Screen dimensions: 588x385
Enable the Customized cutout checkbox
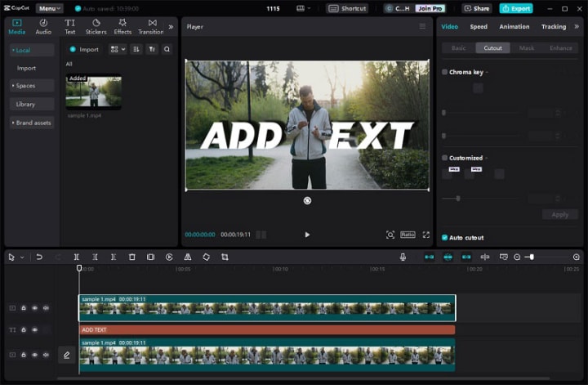tap(445, 158)
